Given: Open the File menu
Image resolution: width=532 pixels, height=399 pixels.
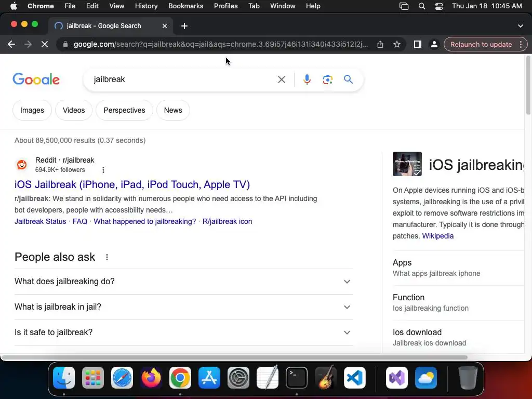Looking at the screenshot, I should pos(70,6).
